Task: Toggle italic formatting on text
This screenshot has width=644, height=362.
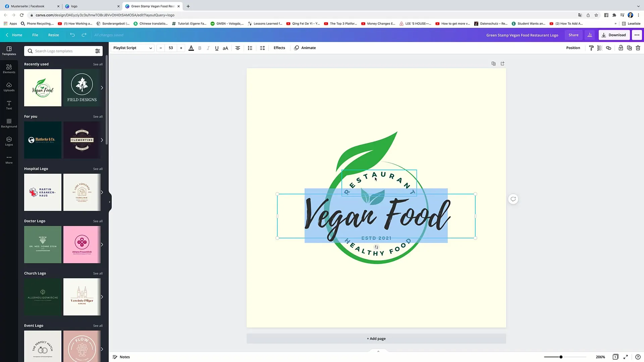Action: (x=208, y=48)
